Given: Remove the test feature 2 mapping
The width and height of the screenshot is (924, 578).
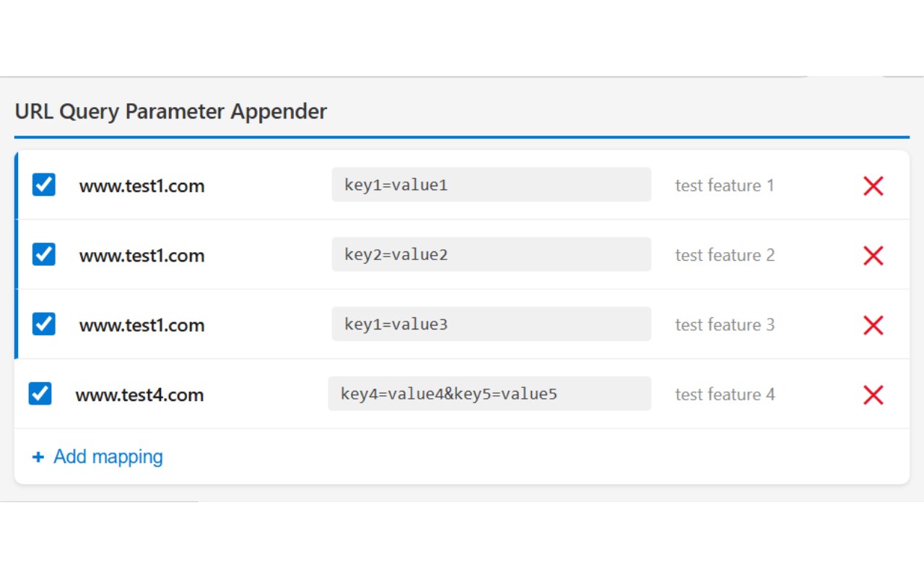Looking at the screenshot, I should (873, 255).
